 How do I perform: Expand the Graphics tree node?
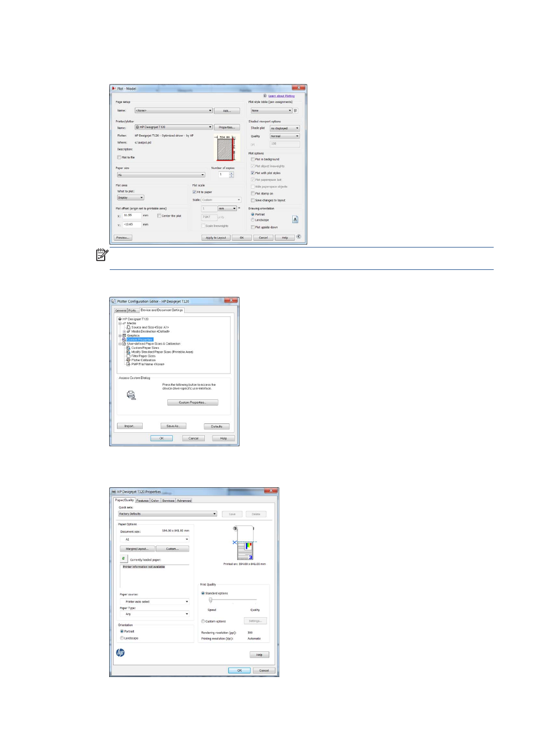click(x=120, y=335)
